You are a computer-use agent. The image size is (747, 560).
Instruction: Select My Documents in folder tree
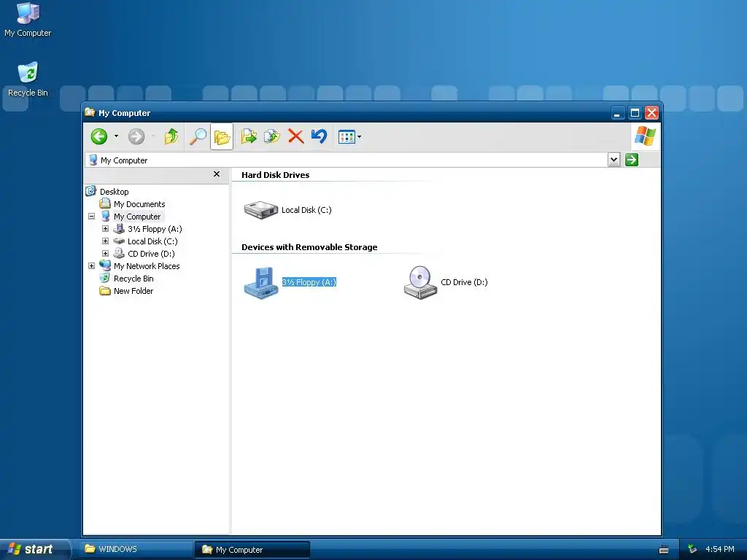139,204
